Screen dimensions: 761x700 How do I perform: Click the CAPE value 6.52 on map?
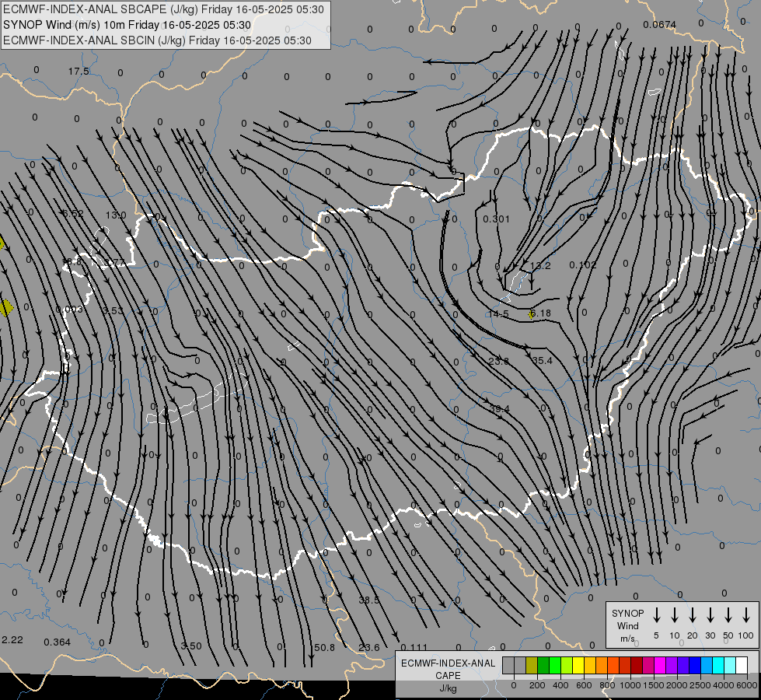pyautogui.click(x=73, y=213)
